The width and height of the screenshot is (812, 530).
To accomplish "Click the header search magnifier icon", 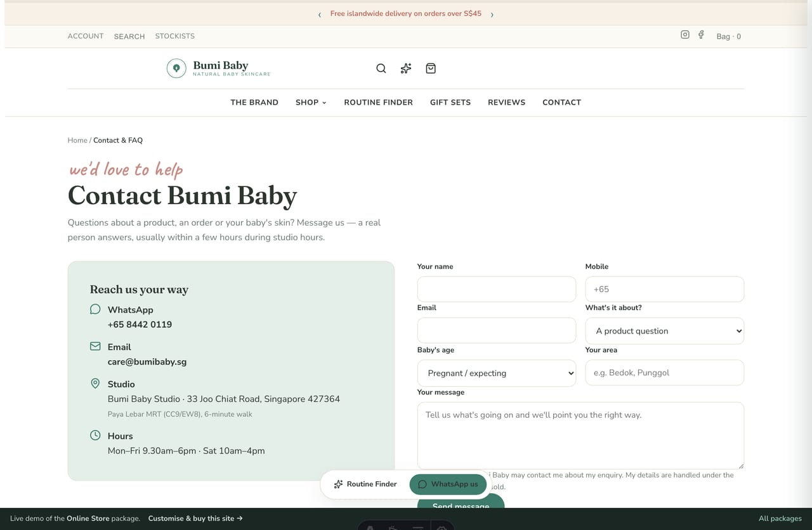I will [x=381, y=68].
